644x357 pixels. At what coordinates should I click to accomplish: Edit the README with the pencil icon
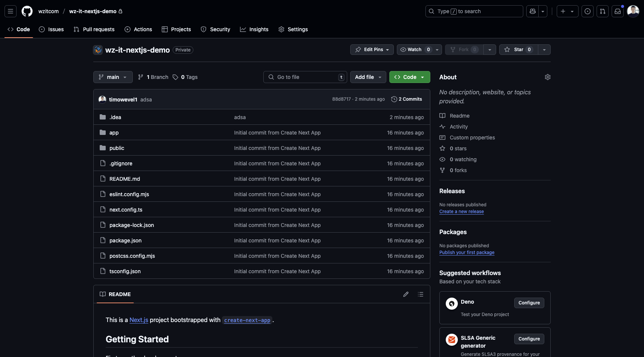pyautogui.click(x=406, y=294)
